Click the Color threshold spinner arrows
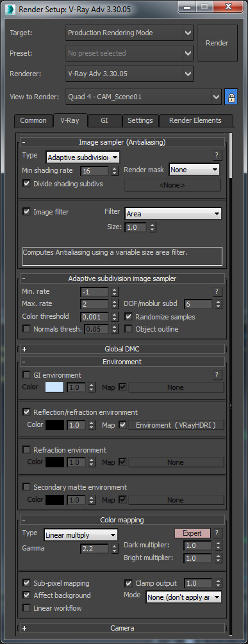The image size is (248, 644). [x=115, y=317]
